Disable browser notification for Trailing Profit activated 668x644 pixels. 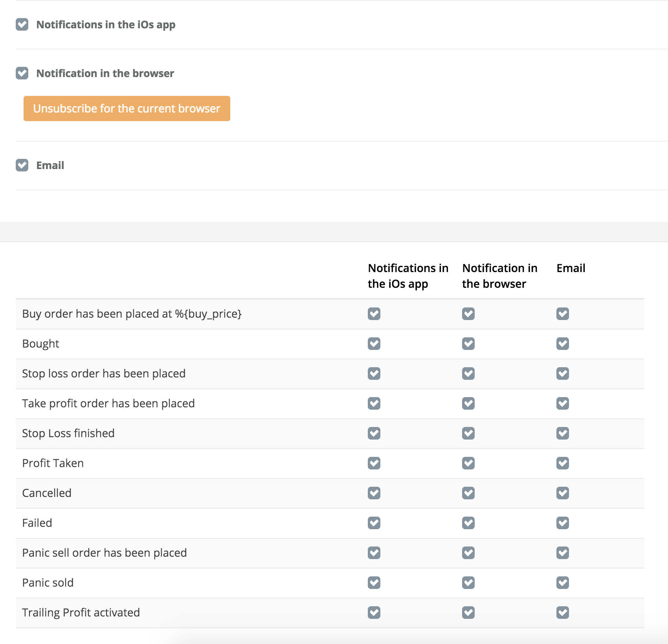click(x=468, y=613)
